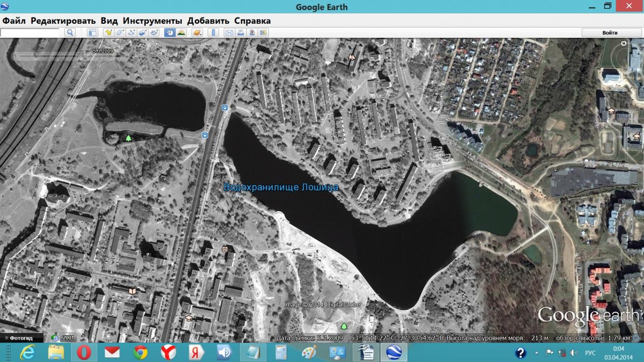Click the Print icon in toolbar
This screenshot has height=362, width=644.
tap(241, 33)
